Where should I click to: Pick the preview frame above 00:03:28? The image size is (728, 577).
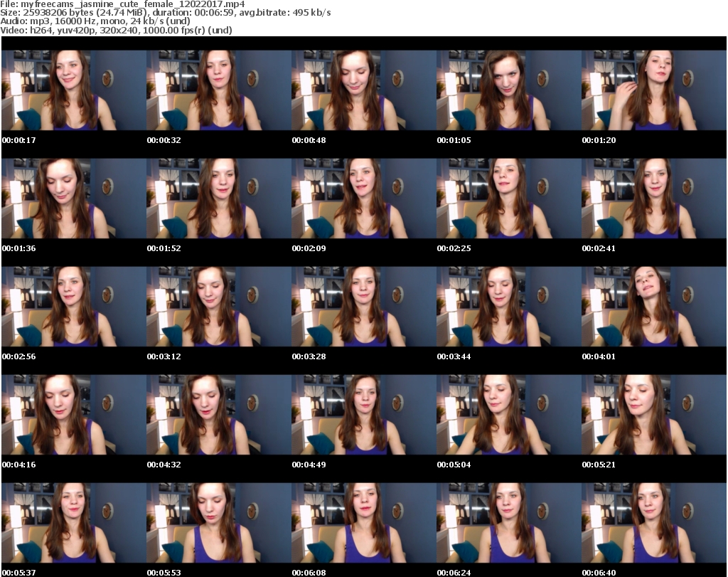click(x=363, y=307)
